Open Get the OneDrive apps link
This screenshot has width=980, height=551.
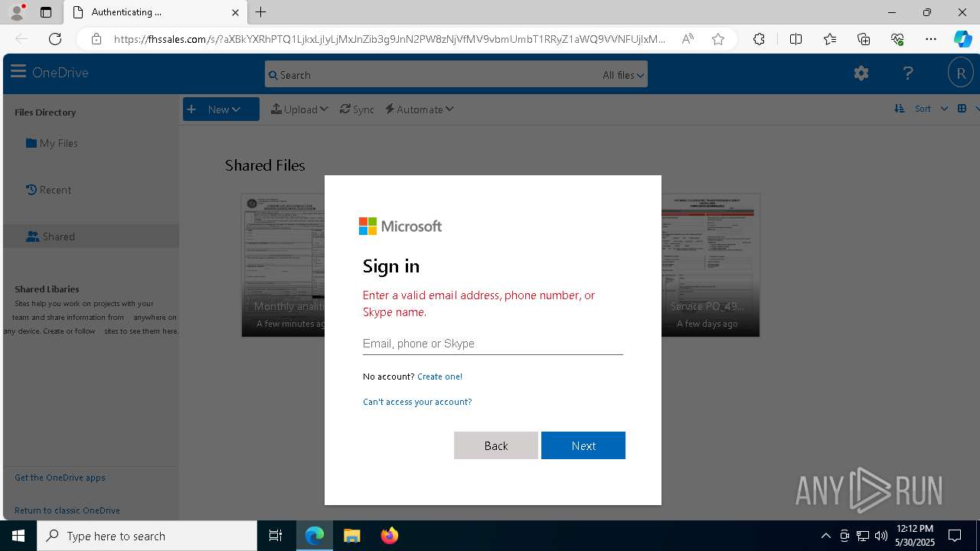click(x=60, y=478)
